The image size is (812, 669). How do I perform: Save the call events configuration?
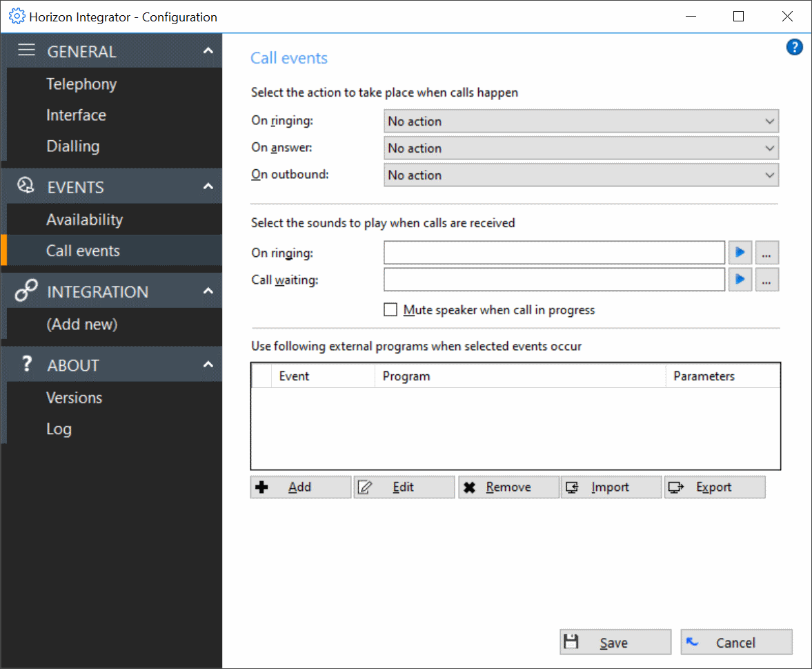coord(615,641)
